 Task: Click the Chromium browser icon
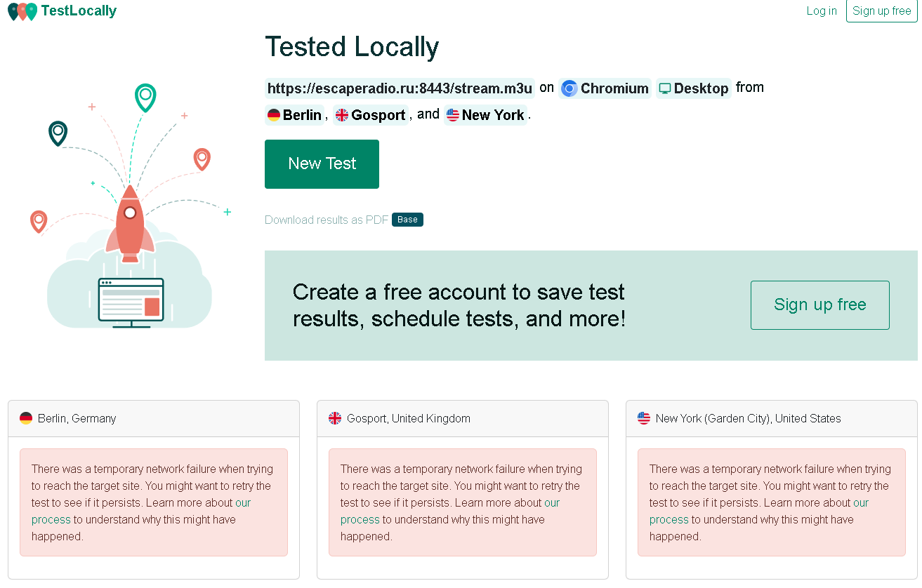click(569, 88)
